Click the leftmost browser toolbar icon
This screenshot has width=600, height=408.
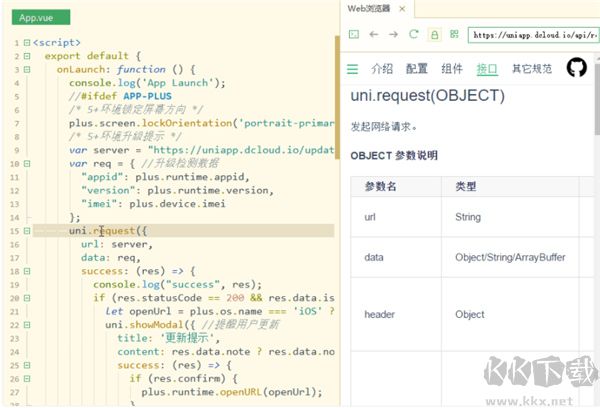coord(354,34)
